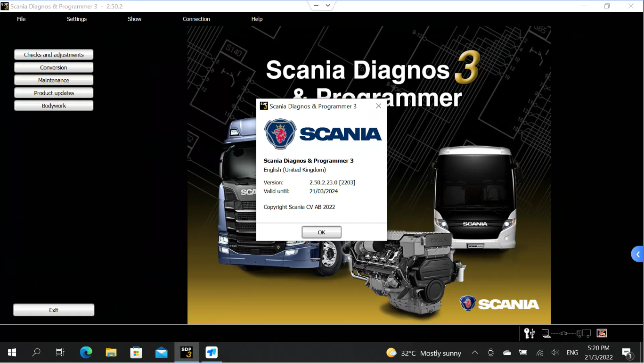The image size is (644, 363).
Task: Show hidden system tray icons
Action: pyautogui.click(x=475, y=353)
